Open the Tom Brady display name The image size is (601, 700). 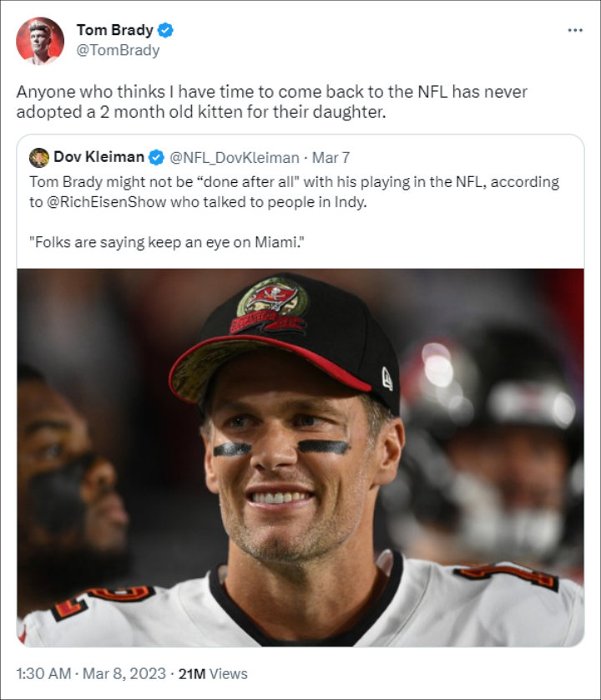(x=115, y=30)
